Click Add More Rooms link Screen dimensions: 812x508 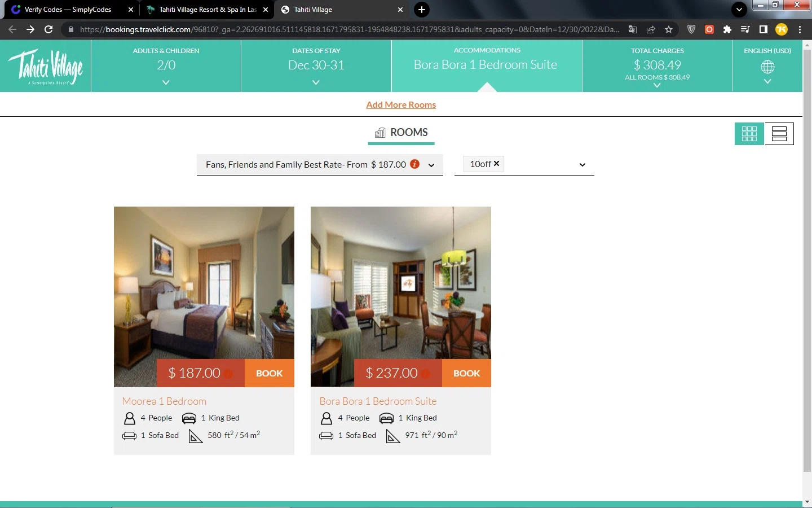point(401,105)
